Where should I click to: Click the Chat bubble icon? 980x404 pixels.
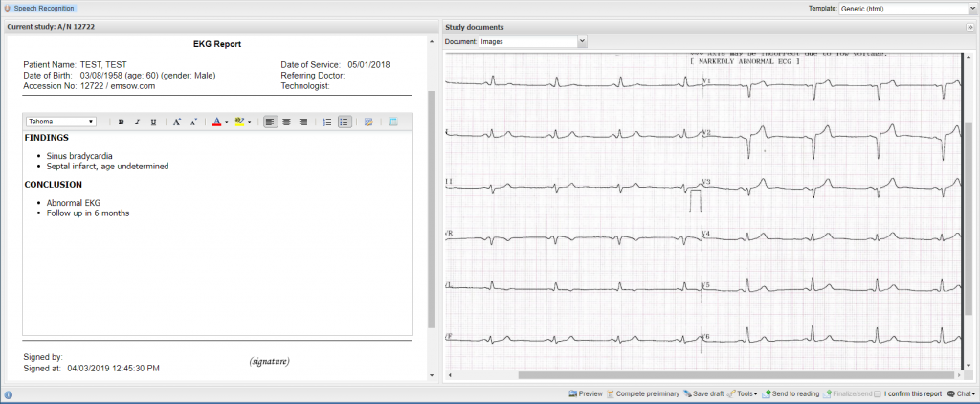pos(950,394)
